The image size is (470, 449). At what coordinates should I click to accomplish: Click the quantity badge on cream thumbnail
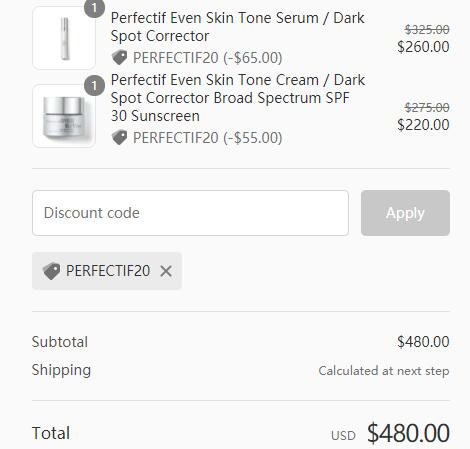(94, 86)
